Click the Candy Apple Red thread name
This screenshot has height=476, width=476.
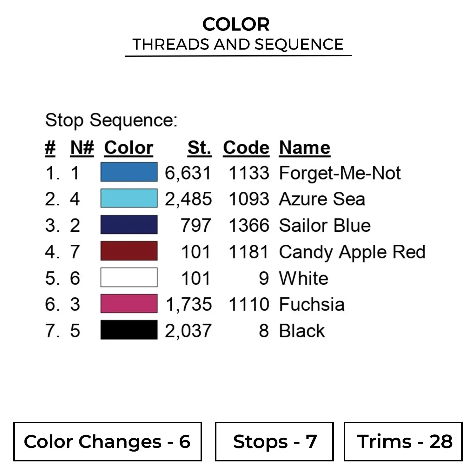pos(352,252)
